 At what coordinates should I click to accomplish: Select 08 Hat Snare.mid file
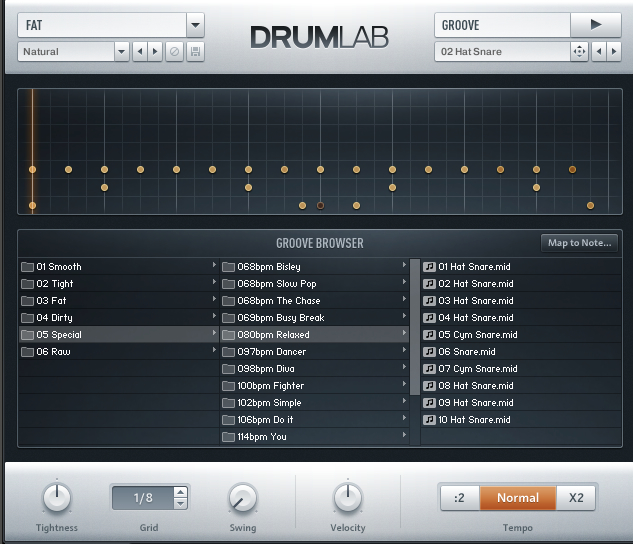tap(521, 385)
